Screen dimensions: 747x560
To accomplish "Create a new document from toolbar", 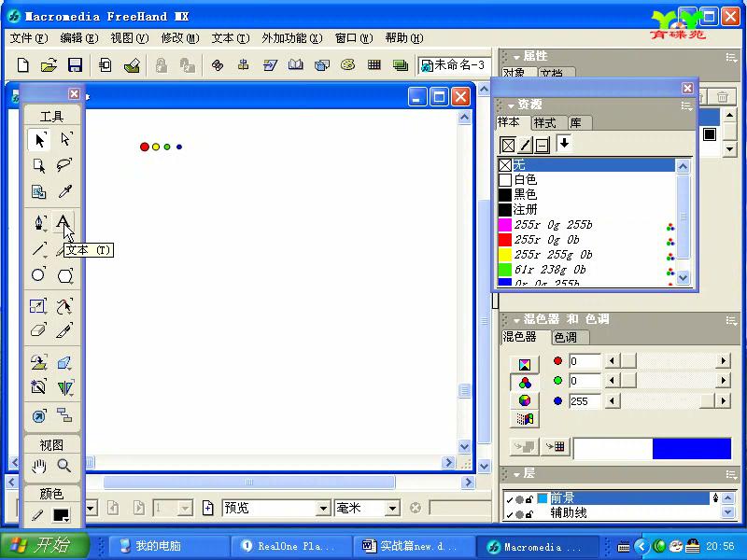I will pos(22,64).
